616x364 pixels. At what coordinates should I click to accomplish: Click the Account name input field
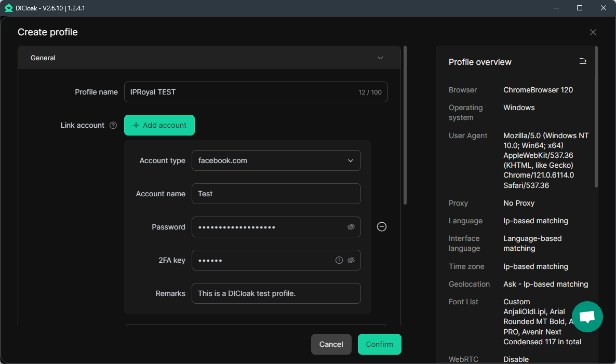276,194
